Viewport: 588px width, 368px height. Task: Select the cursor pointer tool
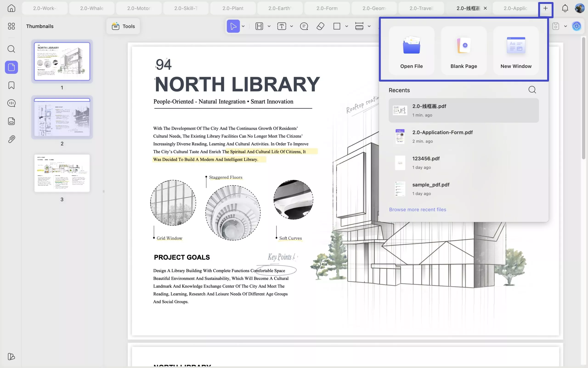pyautogui.click(x=233, y=26)
